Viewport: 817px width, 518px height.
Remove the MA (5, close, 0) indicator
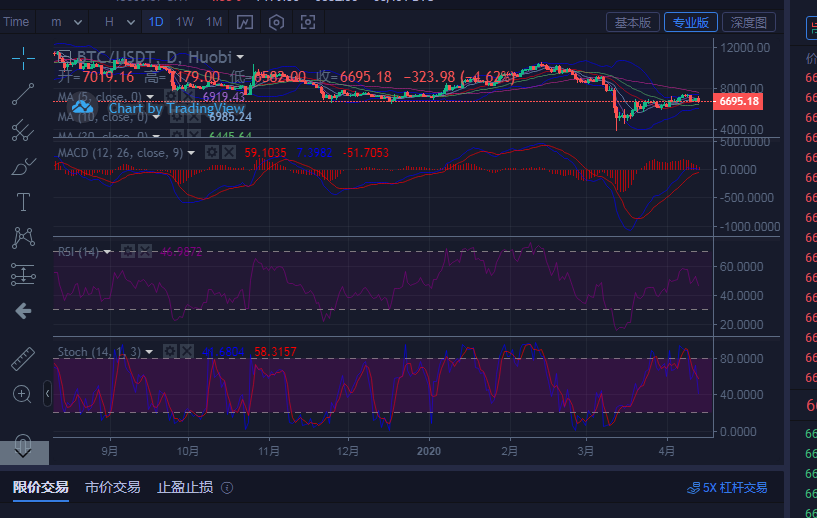188,96
